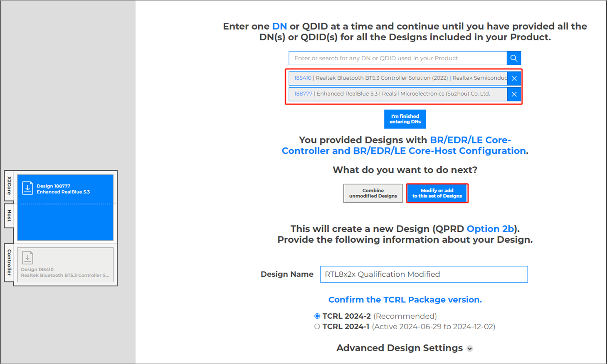Click the 188777 design number link
The image size is (607, 364).
(303, 93)
